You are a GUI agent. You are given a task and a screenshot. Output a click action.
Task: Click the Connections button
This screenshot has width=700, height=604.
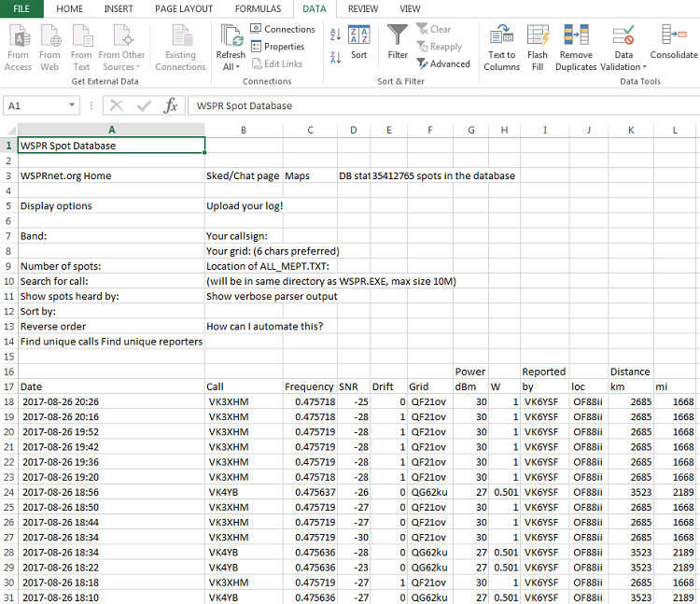click(x=282, y=29)
